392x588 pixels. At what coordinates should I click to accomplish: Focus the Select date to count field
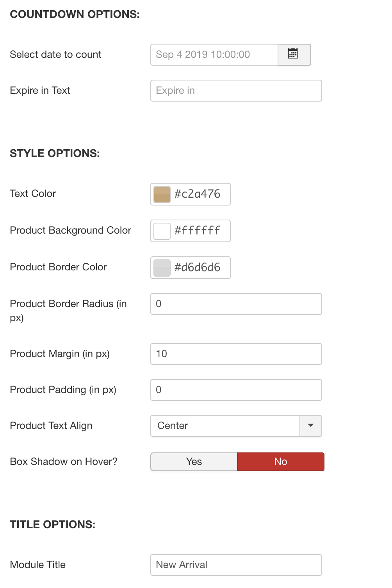[x=214, y=54]
